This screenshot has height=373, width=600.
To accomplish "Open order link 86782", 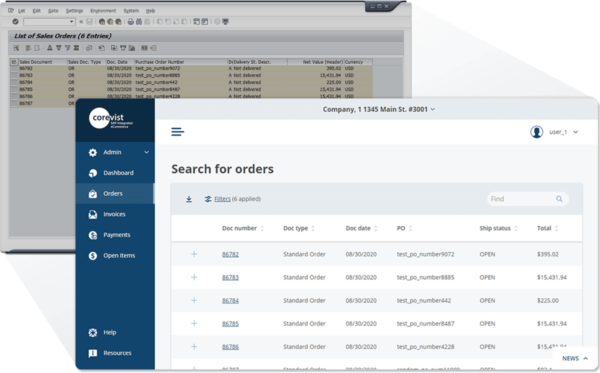I will (x=230, y=254).
